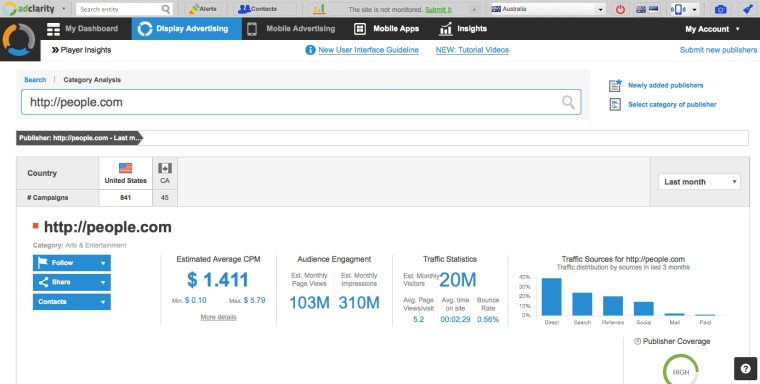Expand the Contacts button dropdown arrow

(103, 302)
